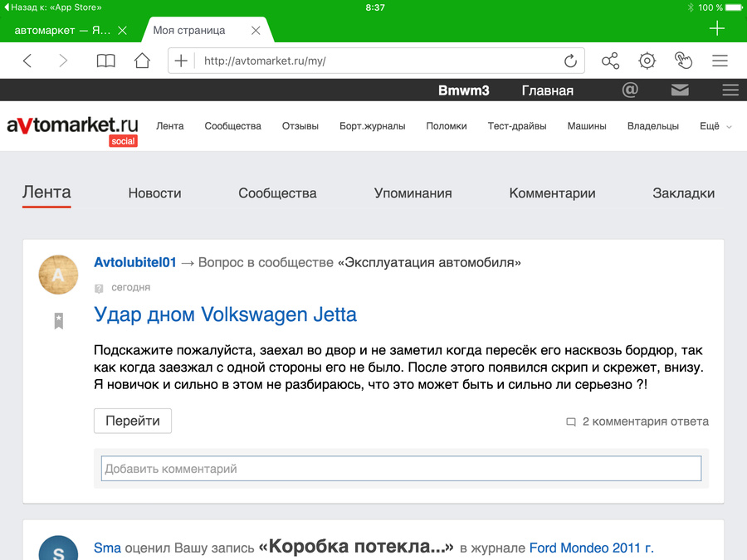Navigate back in browser history
The height and width of the screenshot is (560, 747).
27,61
